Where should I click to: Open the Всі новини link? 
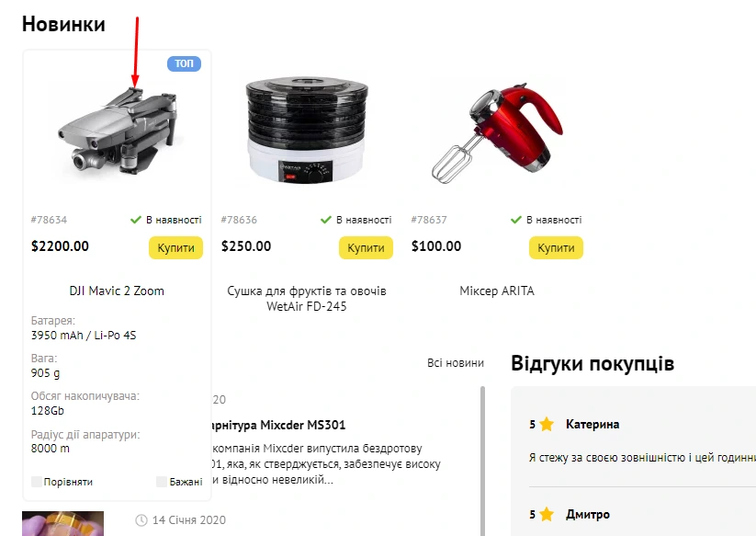[456, 363]
